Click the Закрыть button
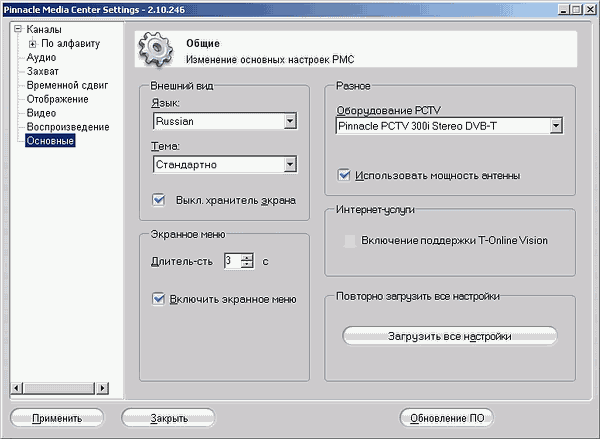 [x=169, y=418]
